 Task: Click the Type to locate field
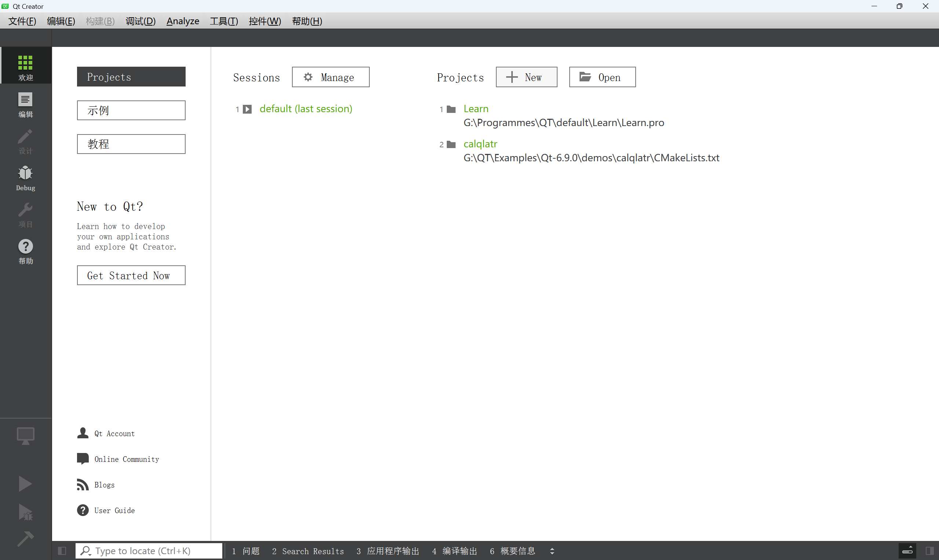tap(149, 550)
